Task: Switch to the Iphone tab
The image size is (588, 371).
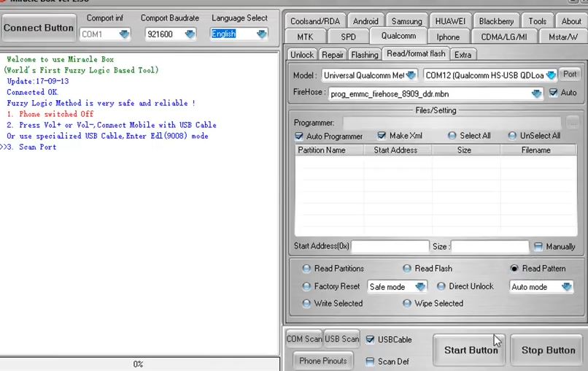Action: pyautogui.click(x=448, y=37)
